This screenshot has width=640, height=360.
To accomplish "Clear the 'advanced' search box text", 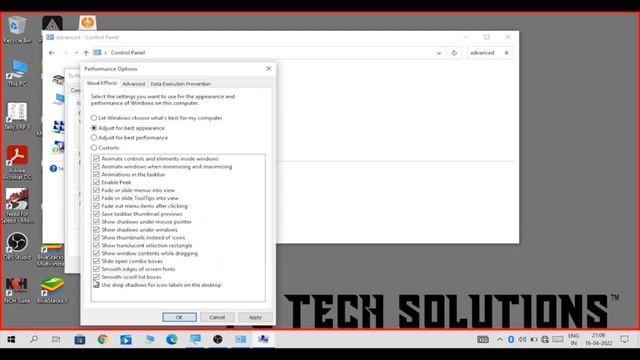I will [x=506, y=53].
